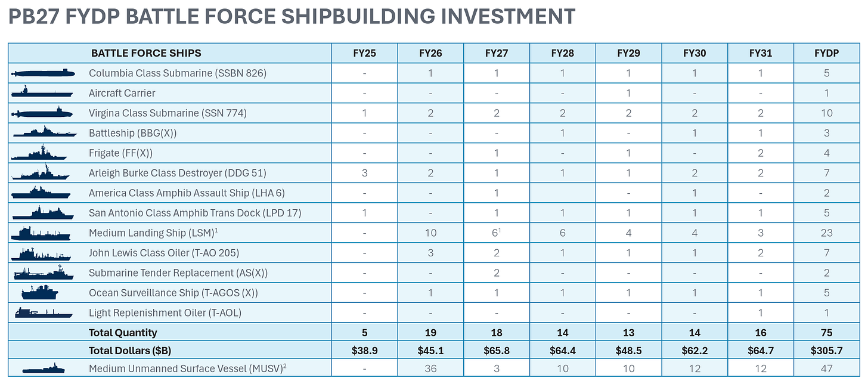The height and width of the screenshot is (384, 868).
Task: Click the LSM FY26 cell showing 10
Action: pos(430,233)
